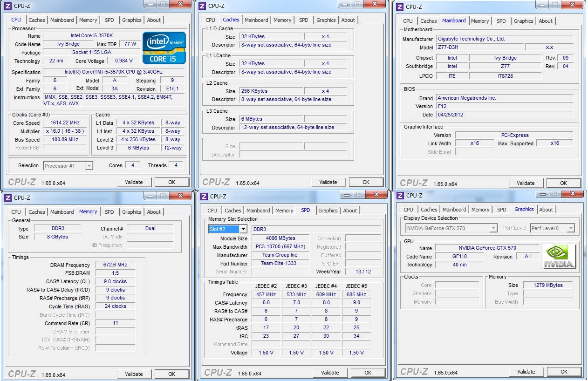Click the CPU-Z title icon of the Intel processor window
This screenshot has width=588, height=381.
pyautogui.click(x=7, y=6)
